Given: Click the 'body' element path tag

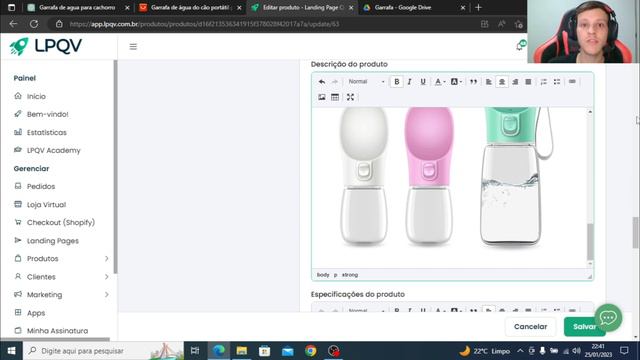Looking at the screenshot, I should [x=323, y=275].
